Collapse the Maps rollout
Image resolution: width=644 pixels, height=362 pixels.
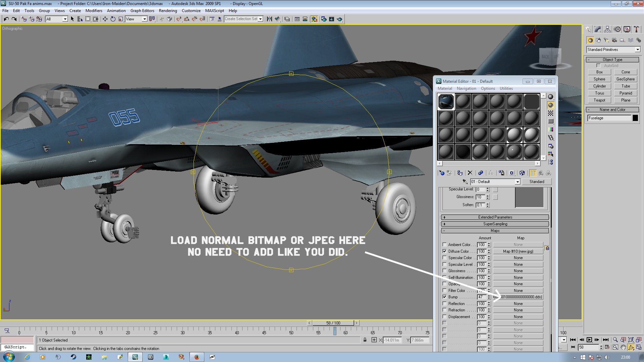click(x=495, y=231)
